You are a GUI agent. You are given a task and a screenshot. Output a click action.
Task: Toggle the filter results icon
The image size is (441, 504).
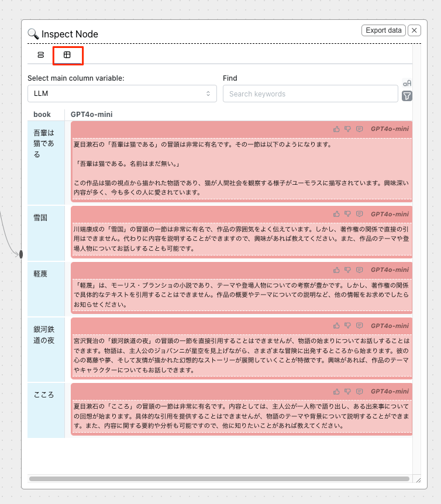tap(407, 96)
